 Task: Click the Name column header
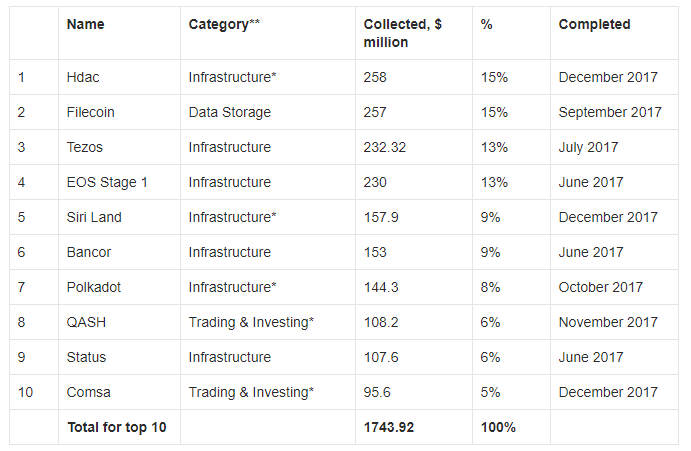coord(85,24)
